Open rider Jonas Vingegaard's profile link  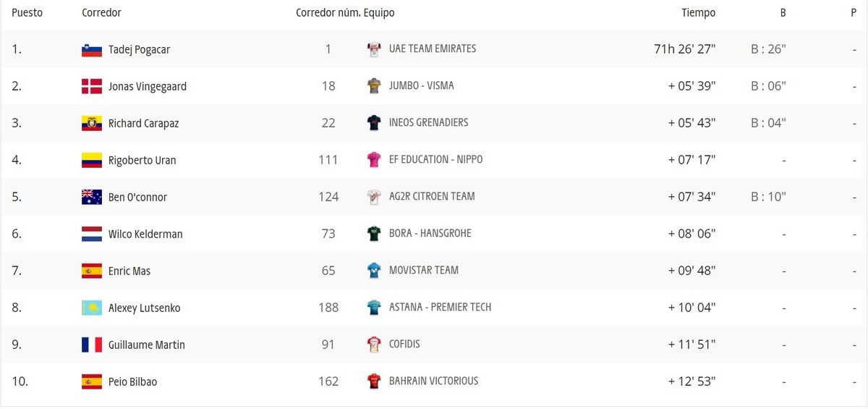pyautogui.click(x=147, y=87)
